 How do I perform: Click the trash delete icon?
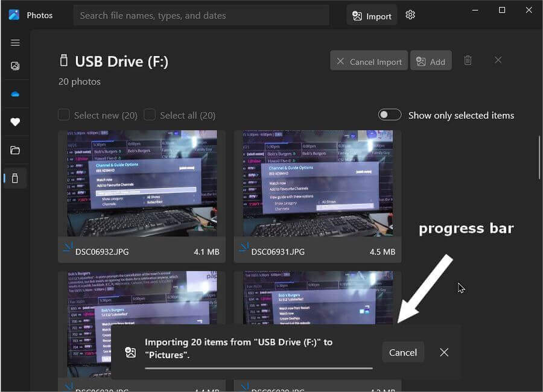[468, 60]
